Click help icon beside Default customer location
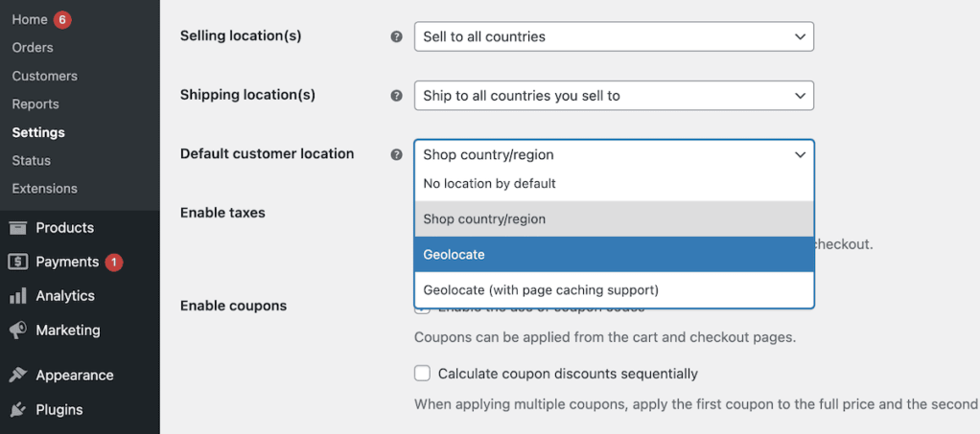 click(396, 154)
